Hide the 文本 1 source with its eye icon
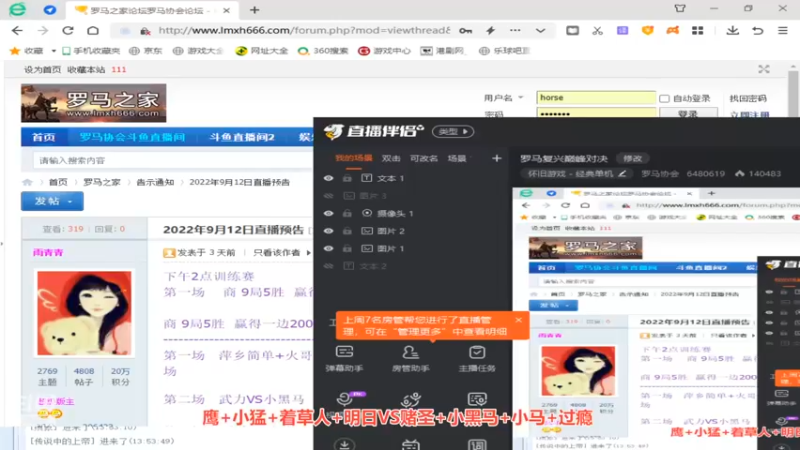This screenshot has width=800, height=450. pyautogui.click(x=329, y=178)
